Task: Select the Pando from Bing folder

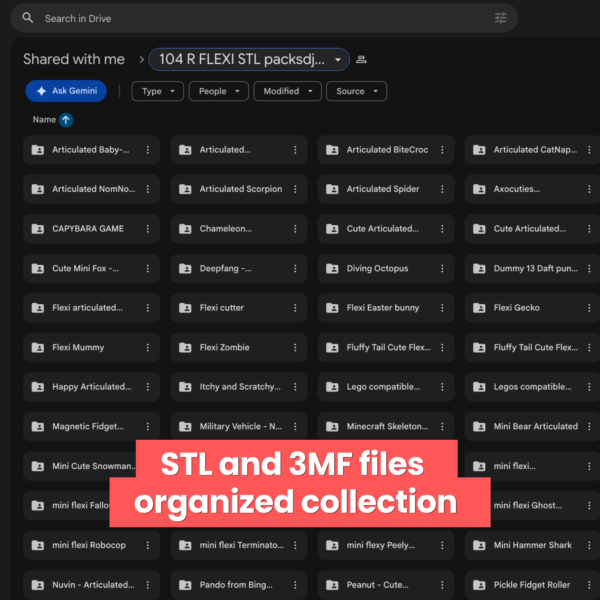Action: [239, 585]
